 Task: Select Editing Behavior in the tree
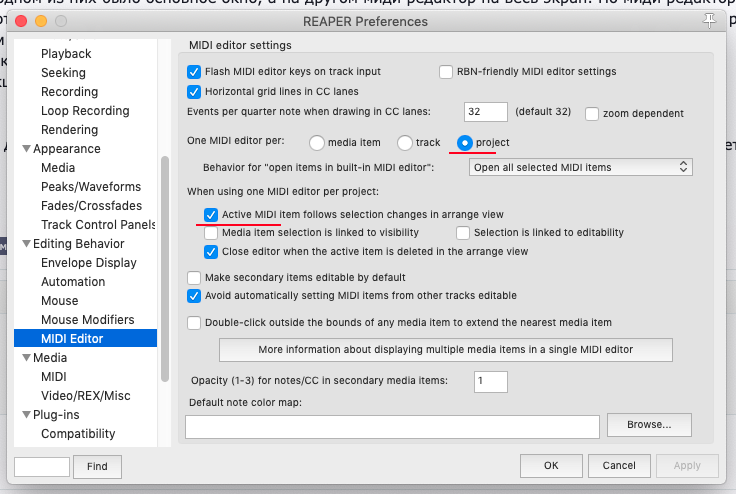click(78, 244)
